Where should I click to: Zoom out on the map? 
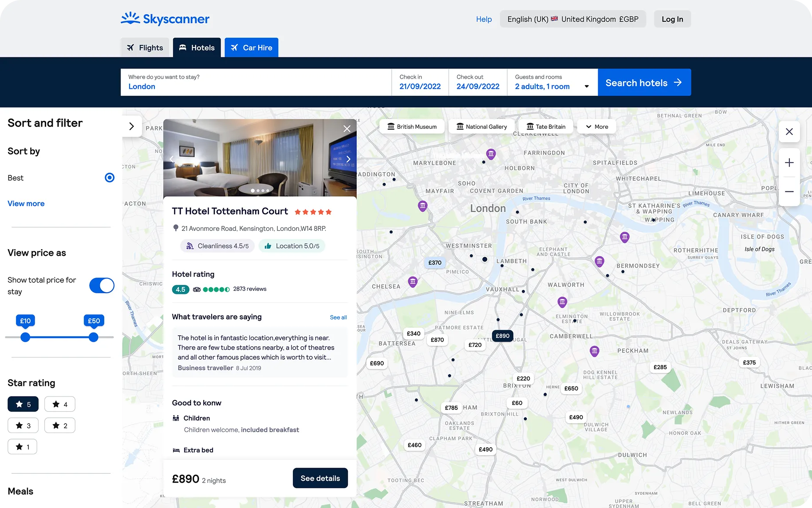[789, 191]
